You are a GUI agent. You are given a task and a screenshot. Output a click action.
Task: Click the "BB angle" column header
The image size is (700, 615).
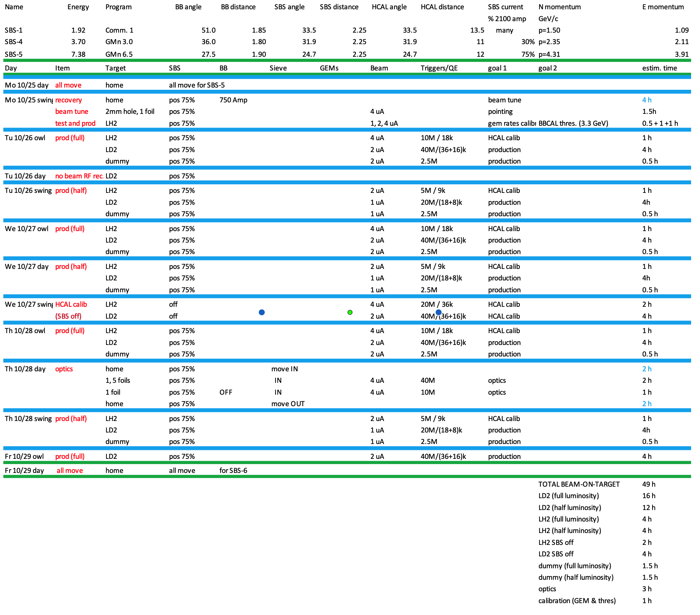point(188,7)
